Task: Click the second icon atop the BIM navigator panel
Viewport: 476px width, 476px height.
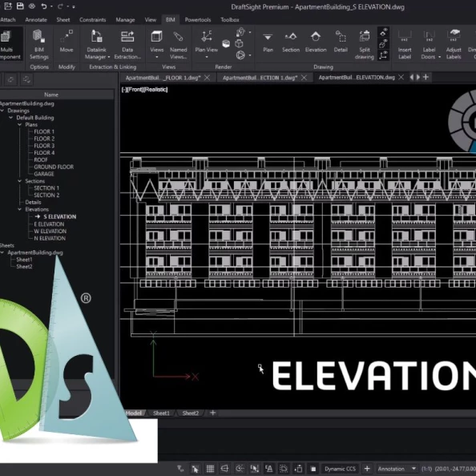Action: click(x=26, y=79)
